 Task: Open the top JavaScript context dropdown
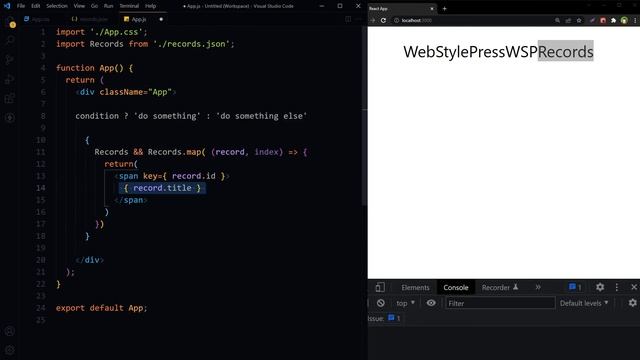pyautogui.click(x=405, y=303)
